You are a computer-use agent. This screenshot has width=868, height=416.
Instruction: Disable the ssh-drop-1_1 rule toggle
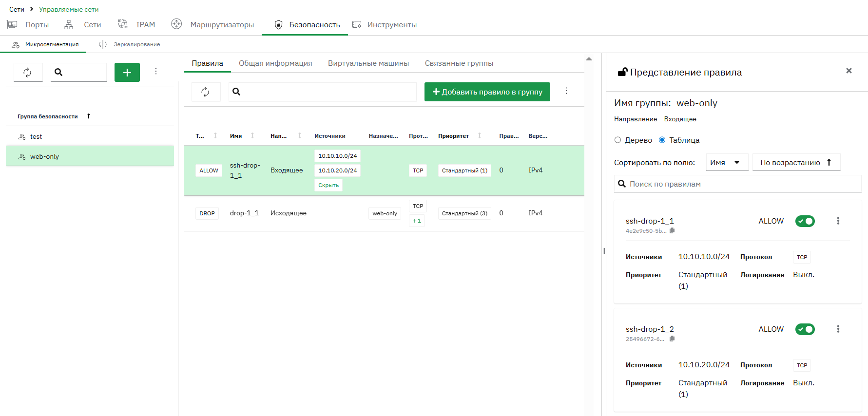click(x=805, y=221)
